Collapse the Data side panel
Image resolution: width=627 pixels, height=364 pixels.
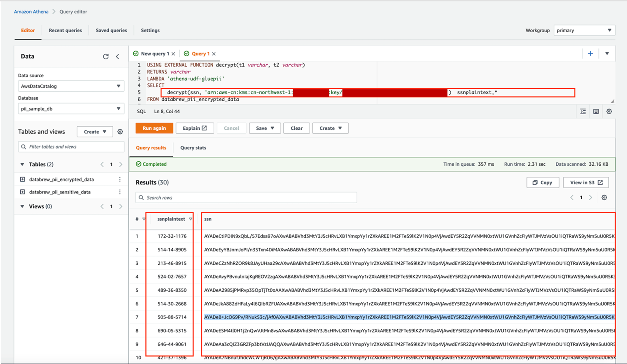point(118,56)
